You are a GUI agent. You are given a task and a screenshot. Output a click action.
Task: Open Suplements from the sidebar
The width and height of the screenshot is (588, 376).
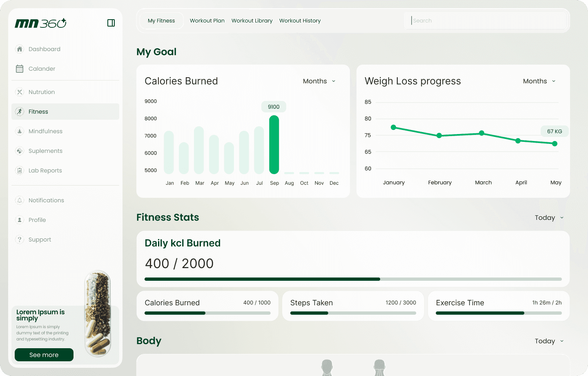click(x=65, y=151)
